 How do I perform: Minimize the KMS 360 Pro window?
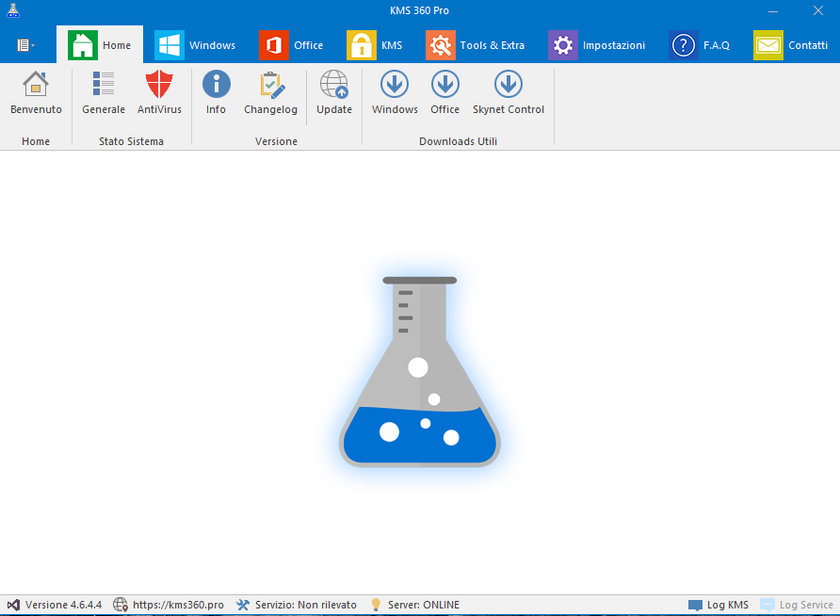[773, 10]
